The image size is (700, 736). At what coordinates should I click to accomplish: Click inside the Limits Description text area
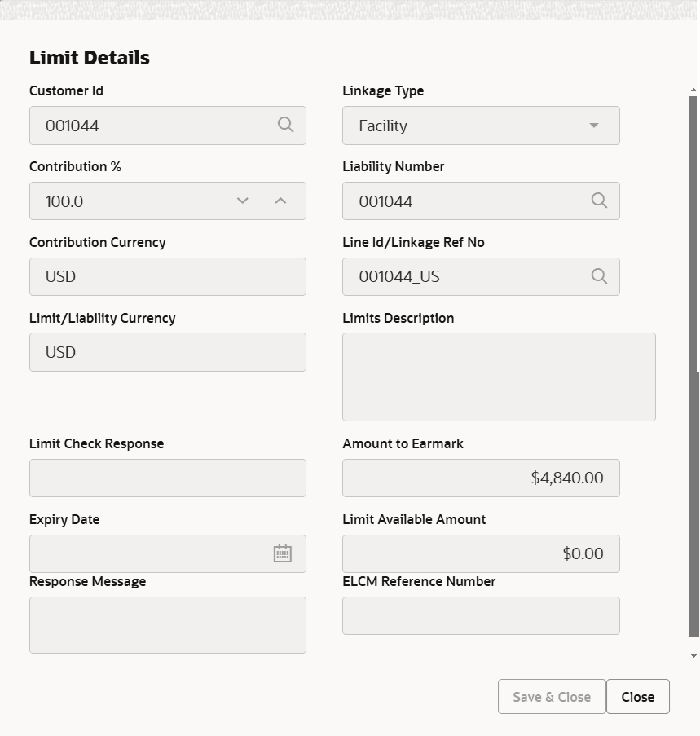(x=499, y=377)
